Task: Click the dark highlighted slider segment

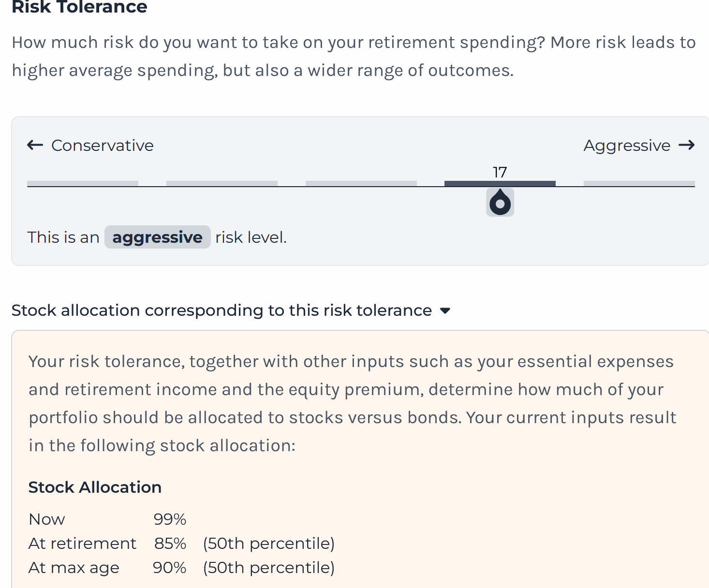Action: pos(500,184)
